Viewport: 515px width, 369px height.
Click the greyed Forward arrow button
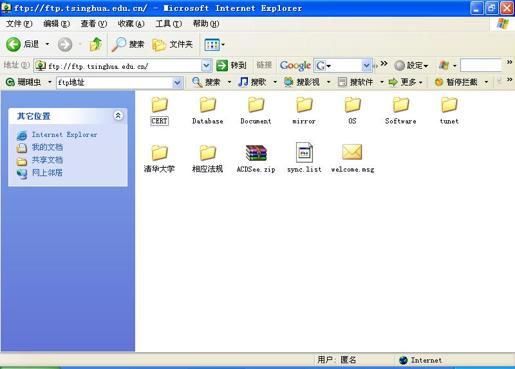point(65,44)
